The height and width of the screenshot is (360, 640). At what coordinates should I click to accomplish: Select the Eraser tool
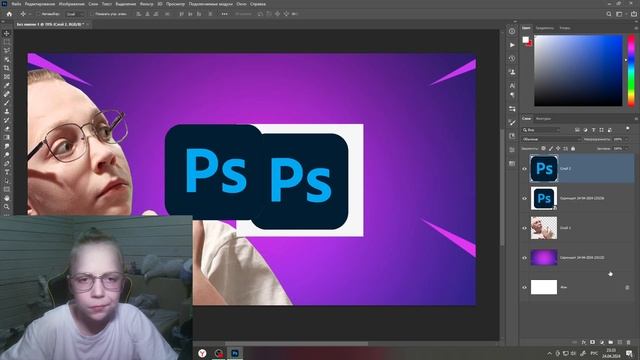pyautogui.click(x=7, y=129)
